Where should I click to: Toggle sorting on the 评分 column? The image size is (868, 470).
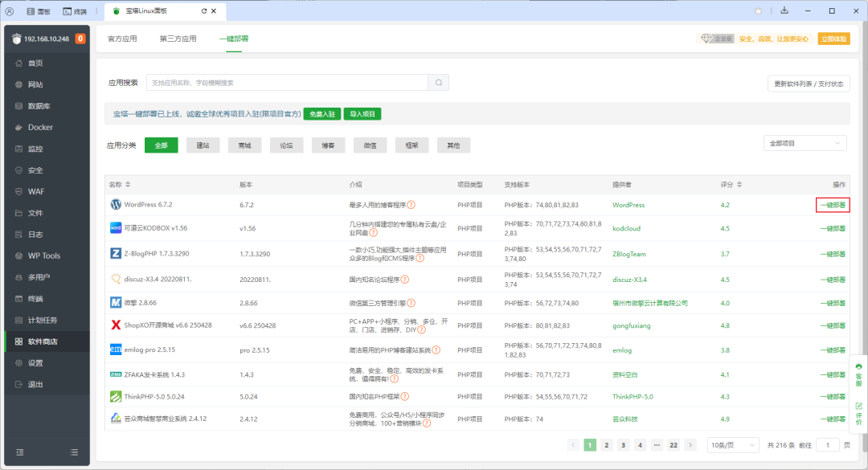pos(732,184)
